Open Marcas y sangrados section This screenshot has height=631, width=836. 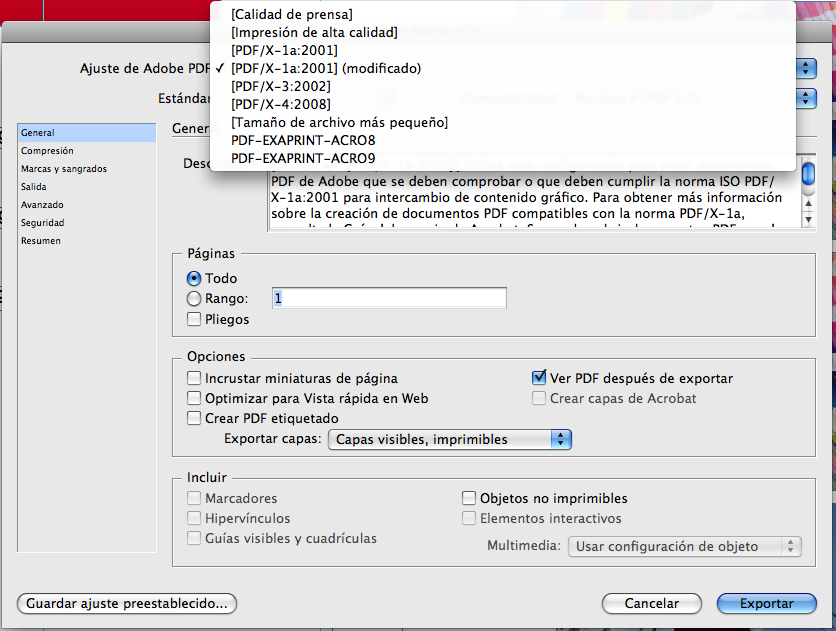(87, 169)
